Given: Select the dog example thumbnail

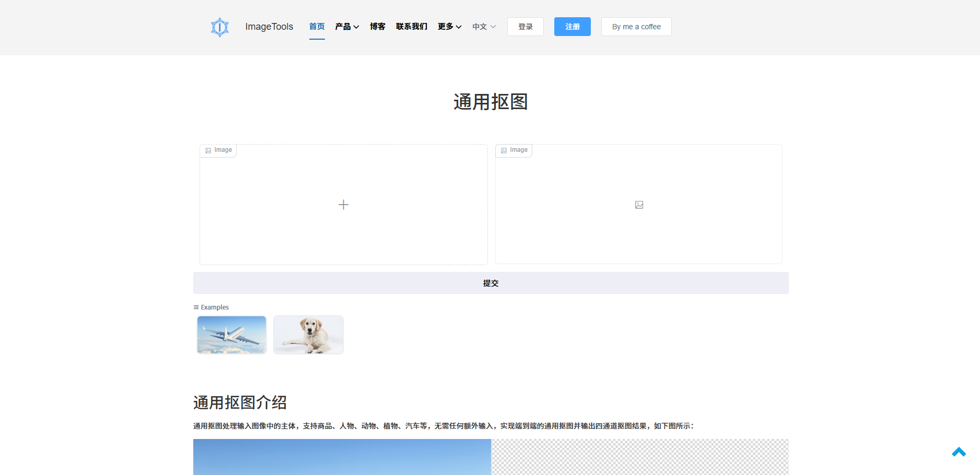Looking at the screenshot, I should pyautogui.click(x=308, y=335).
